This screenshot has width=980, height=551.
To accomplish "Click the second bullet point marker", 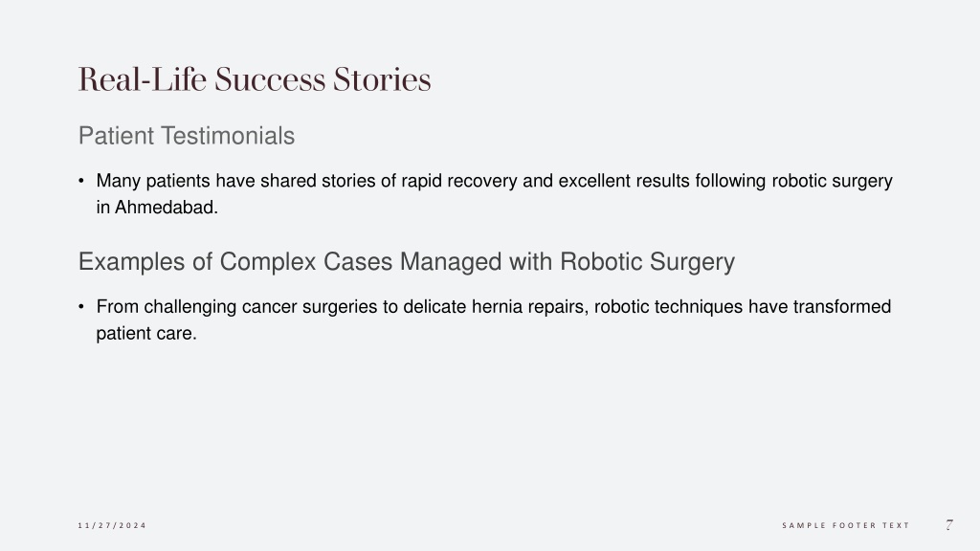I will pos(81,307).
